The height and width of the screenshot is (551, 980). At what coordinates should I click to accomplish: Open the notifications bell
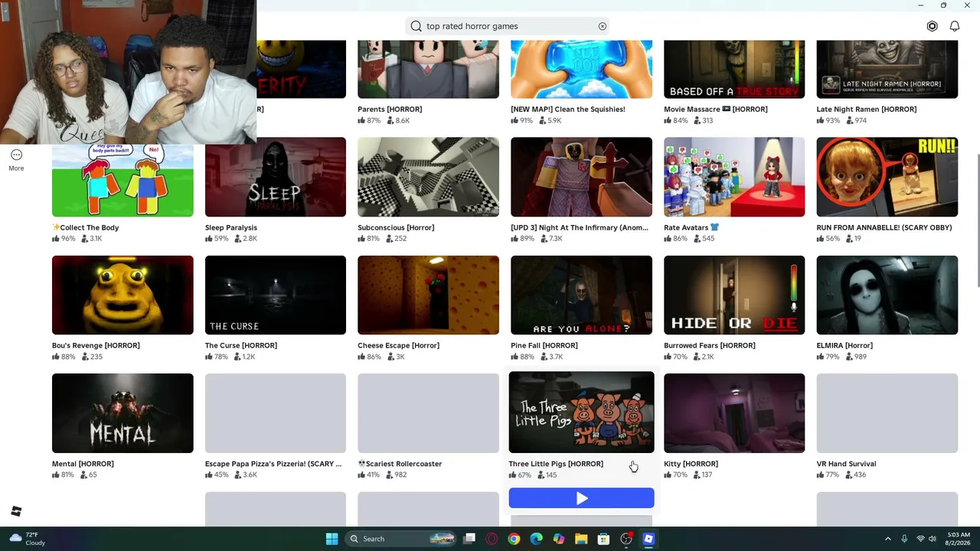[955, 26]
